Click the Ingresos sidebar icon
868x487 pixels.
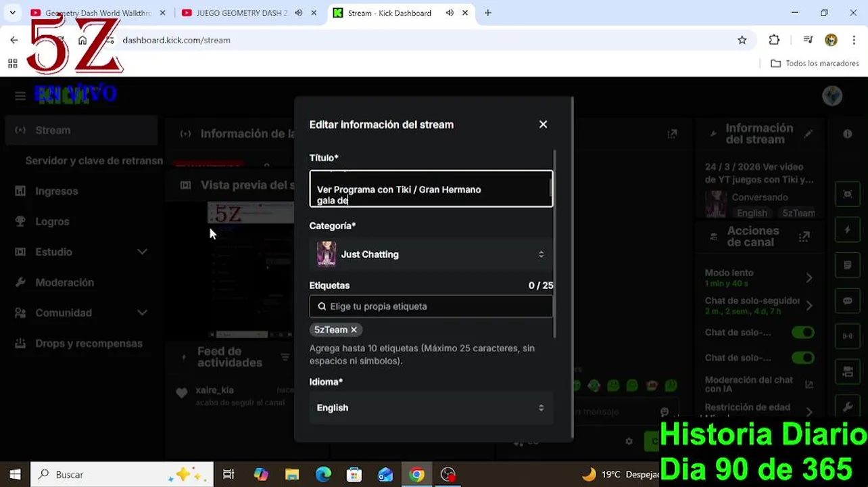(x=20, y=191)
